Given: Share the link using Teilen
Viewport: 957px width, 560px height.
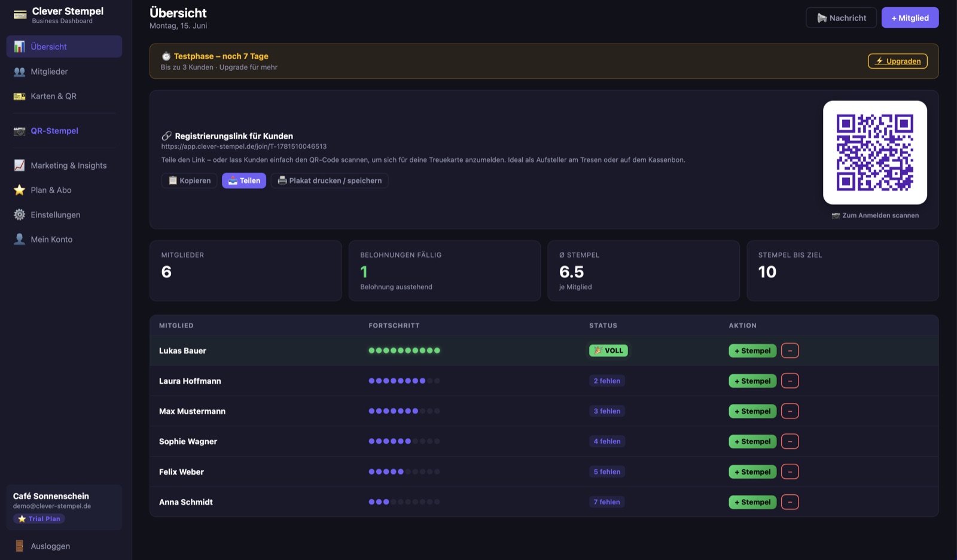Looking at the screenshot, I should pyautogui.click(x=244, y=180).
